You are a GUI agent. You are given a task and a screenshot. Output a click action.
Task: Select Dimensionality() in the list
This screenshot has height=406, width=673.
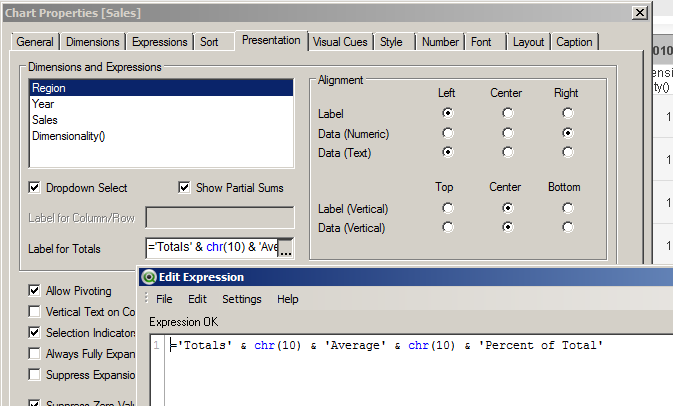click(68, 136)
